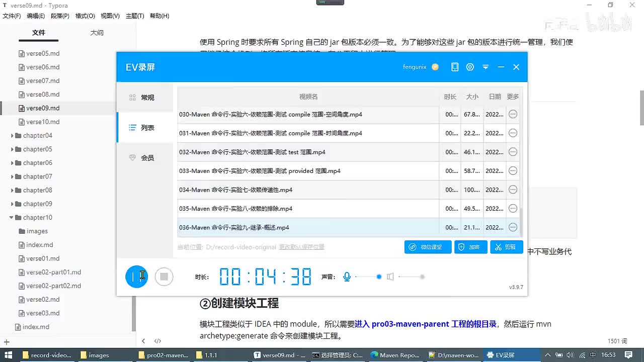644x362 pixels.
Task: Open the Windows Start menu
Action: coord(8,355)
